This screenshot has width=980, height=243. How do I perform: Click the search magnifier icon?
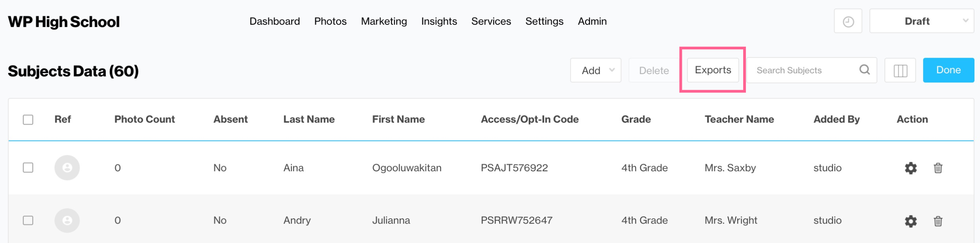point(865,70)
